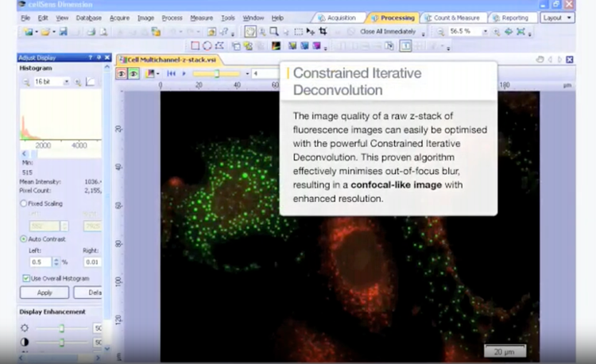Open the Layout dropdown

[x=557, y=17]
